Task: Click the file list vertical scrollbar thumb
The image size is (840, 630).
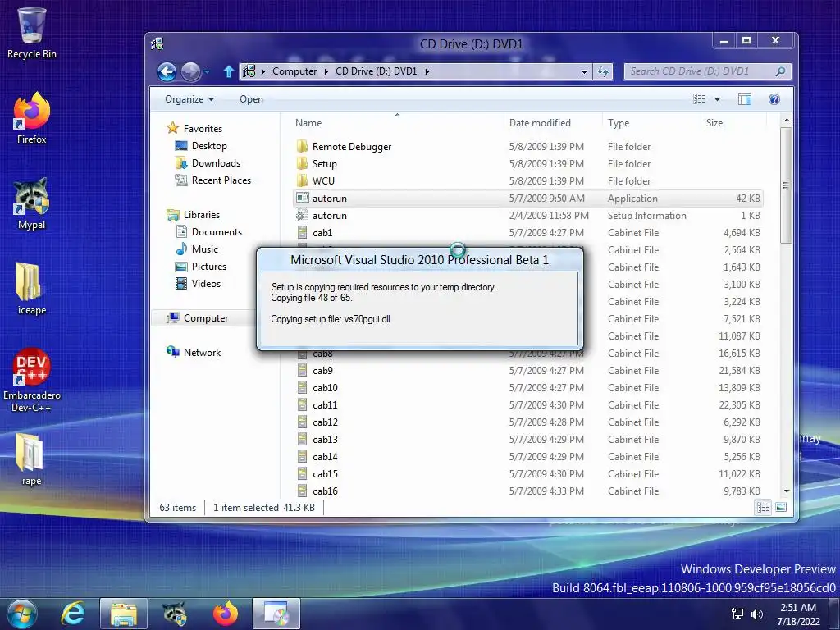Action: [x=786, y=185]
